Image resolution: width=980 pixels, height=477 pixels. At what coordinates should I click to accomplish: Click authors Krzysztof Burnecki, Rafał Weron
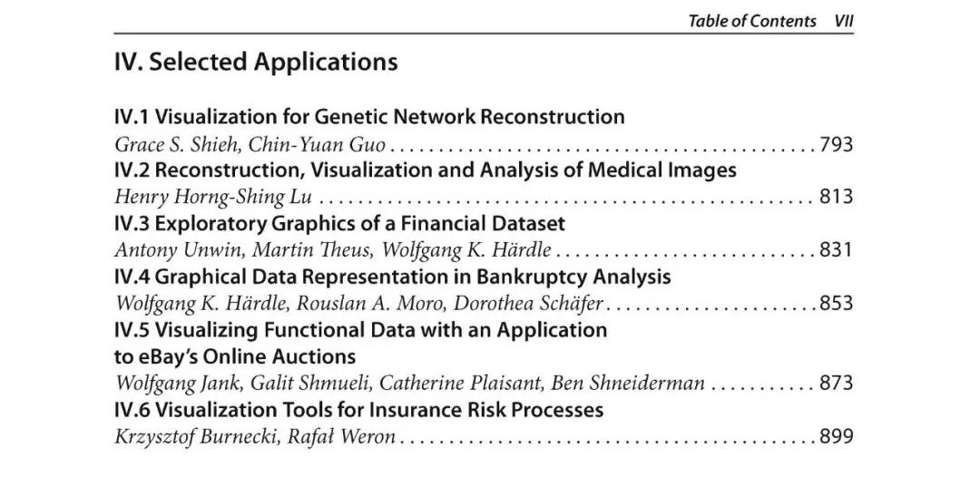[255, 437]
